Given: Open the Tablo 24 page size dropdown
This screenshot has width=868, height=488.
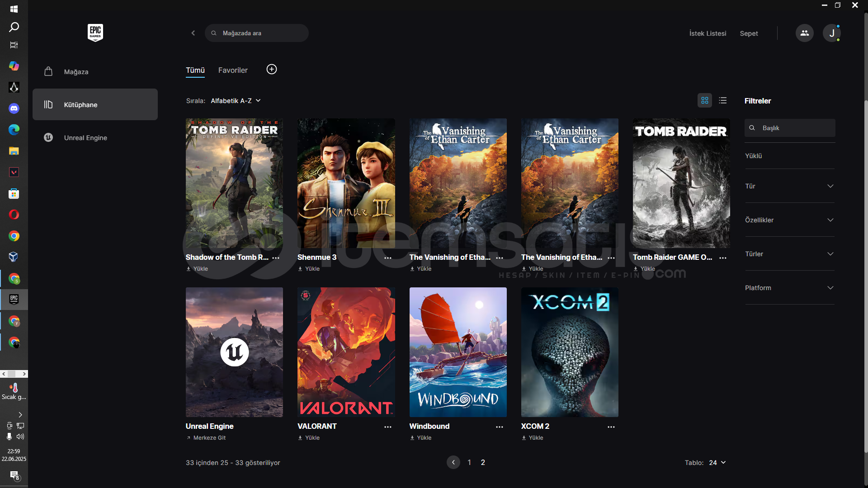Looking at the screenshot, I should click(x=717, y=462).
